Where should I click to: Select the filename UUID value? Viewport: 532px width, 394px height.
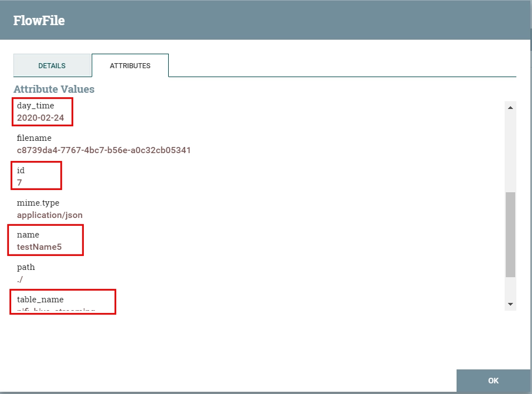104,150
